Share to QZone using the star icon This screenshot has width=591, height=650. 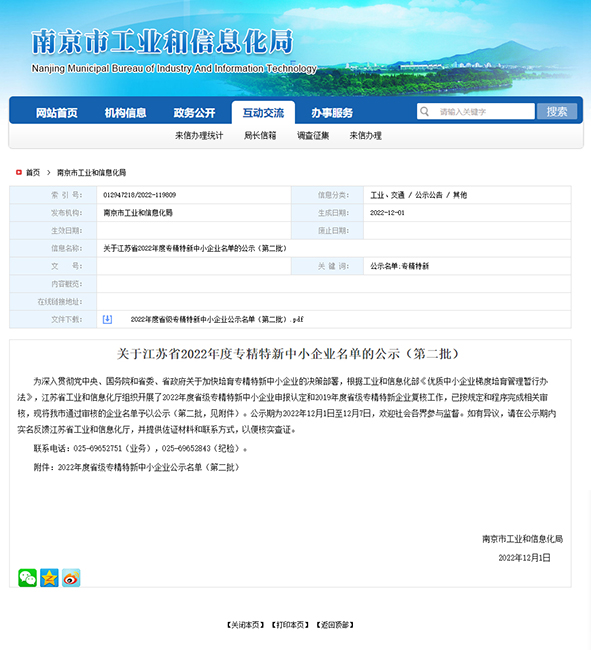pyautogui.click(x=49, y=577)
